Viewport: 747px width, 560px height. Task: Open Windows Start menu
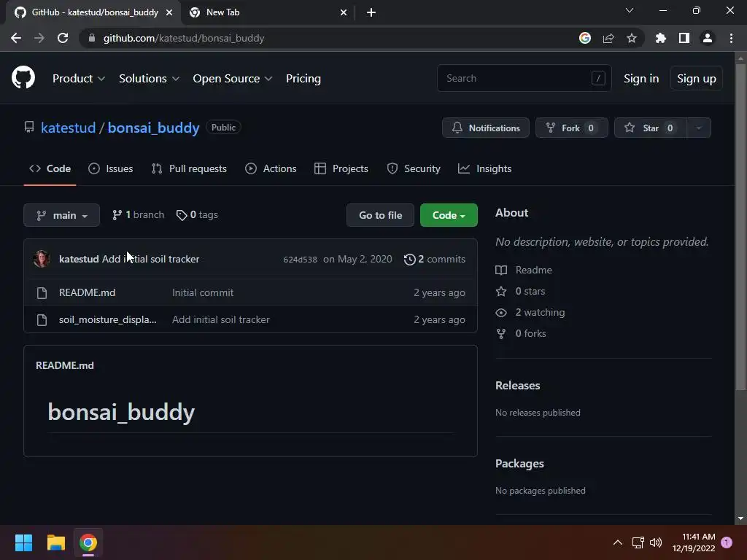tap(23, 542)
